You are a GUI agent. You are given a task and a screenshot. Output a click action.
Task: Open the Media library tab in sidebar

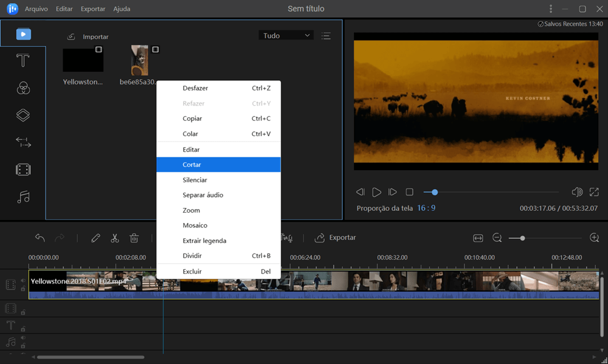tap(23, 34)
